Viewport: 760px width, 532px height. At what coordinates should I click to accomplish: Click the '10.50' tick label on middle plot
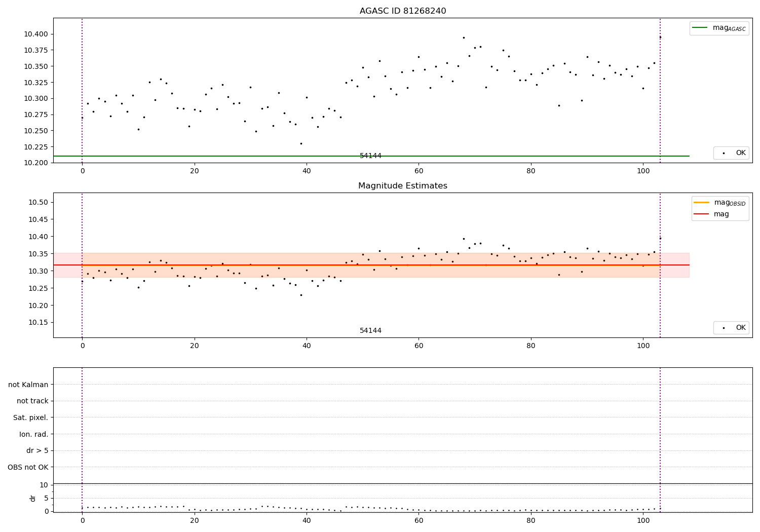tap(39, 202)
